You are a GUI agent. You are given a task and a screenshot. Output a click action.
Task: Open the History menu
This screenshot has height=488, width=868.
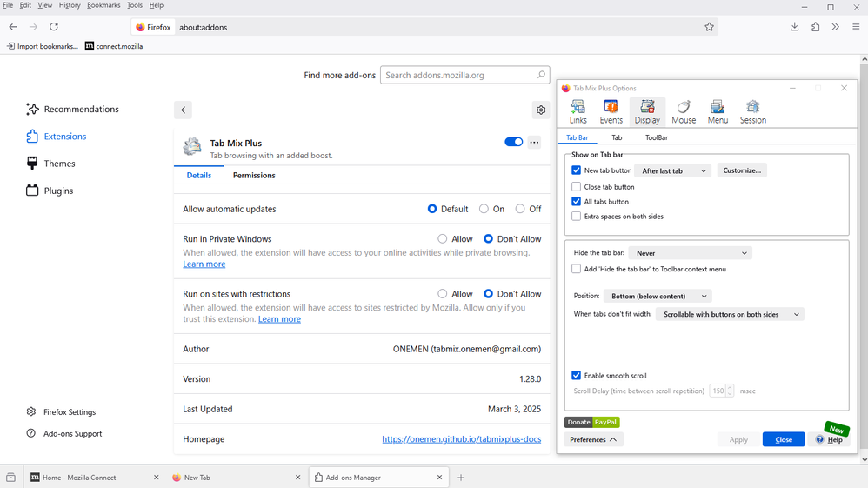pyautogui.click(x=70, y=5)
